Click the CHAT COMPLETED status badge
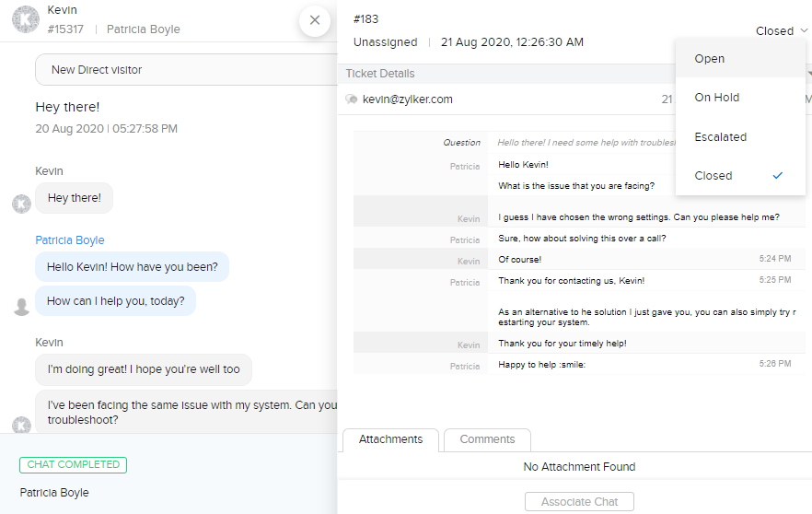The image size is (812, 514). (x=74, y=465)
